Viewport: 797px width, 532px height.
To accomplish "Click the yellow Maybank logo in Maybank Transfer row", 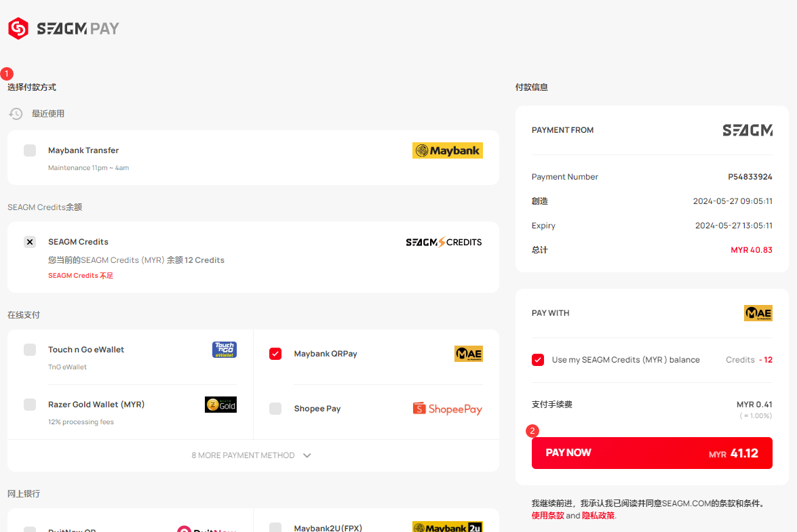I will pyautogui.click(x=447, y=150).
